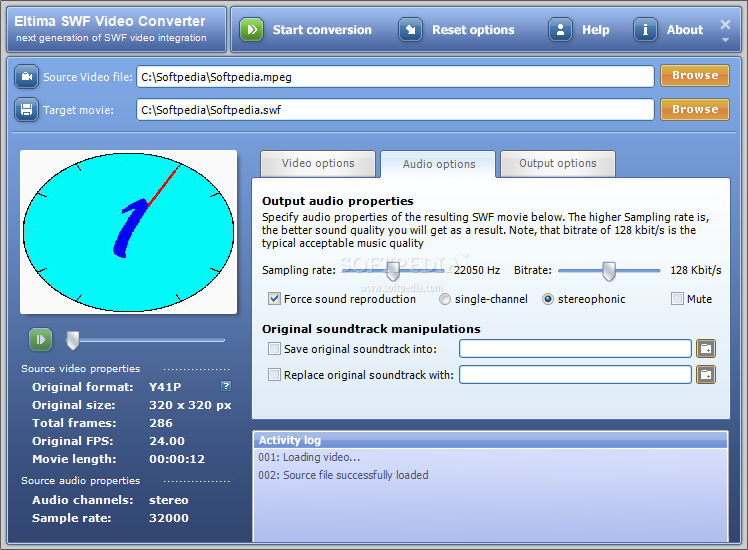This screenshot has width=748, height=550.
Task: Click log entry '001: Loading video...'
Action: click(x=309, y=457)
